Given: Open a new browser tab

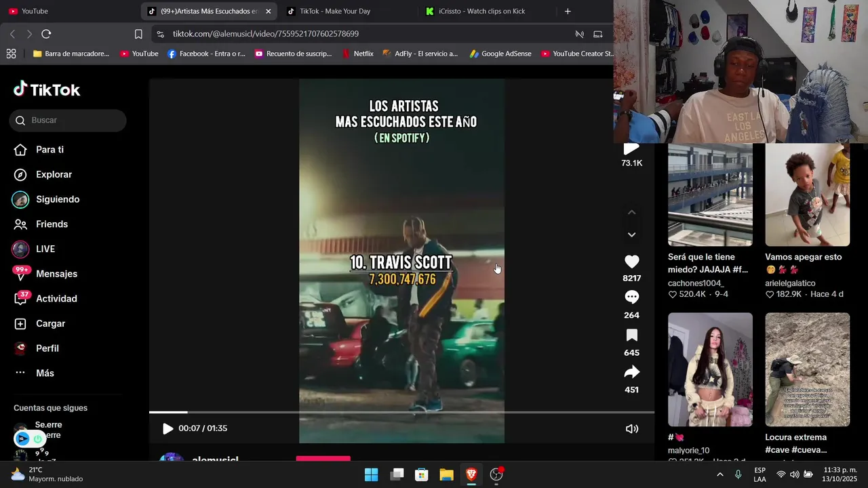Looking at the screenshot, I should (x=568, y=11).
